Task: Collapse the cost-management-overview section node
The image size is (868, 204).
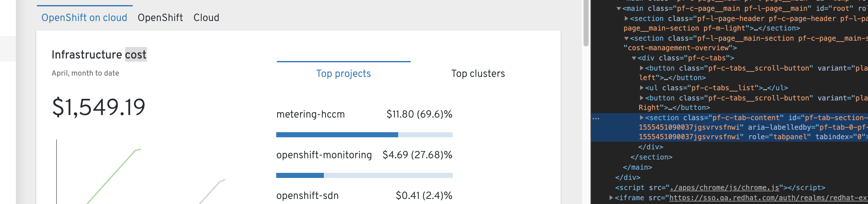Action: (x=626, y=38)
